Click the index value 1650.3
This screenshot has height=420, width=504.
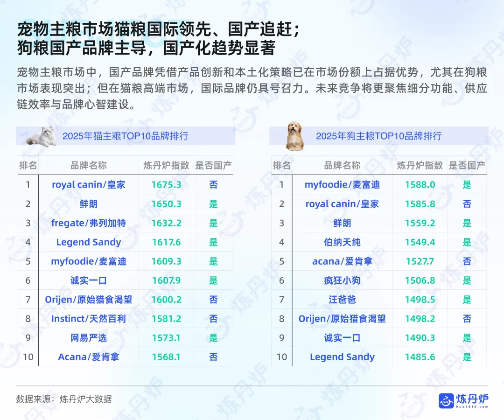(166, 204)
